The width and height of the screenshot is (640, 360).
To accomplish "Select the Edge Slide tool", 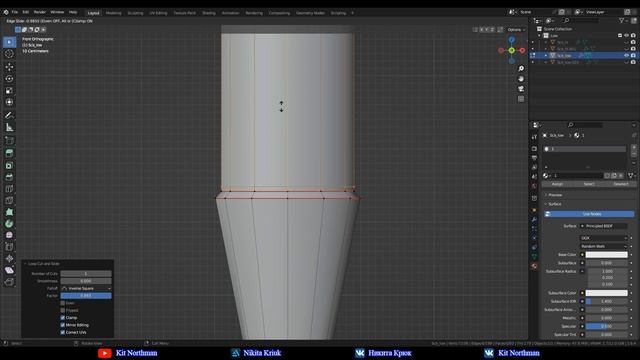I will [9, 247].
